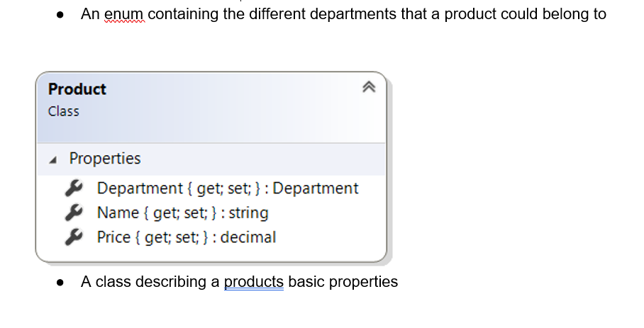Click the Name property wrench icon
Image resolution: width=644 pixels, height=328 pixels.
[x=74, y=213]
